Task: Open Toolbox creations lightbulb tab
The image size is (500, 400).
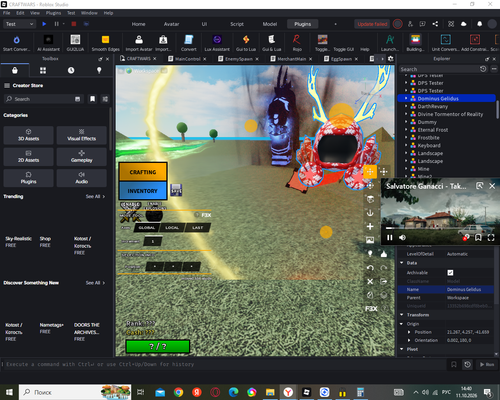Action: pyautogui.click(x=99, y=70)
